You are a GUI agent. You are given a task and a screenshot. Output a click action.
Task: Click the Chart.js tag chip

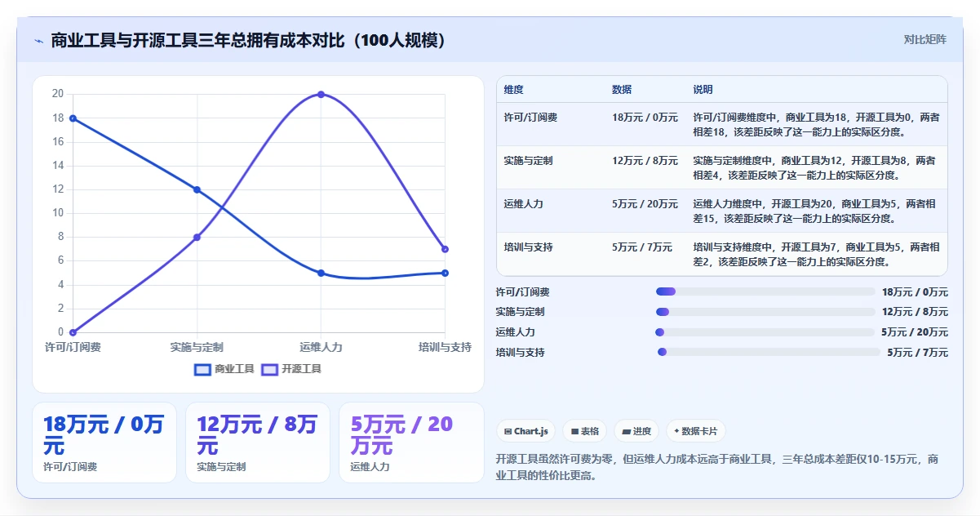526,431
